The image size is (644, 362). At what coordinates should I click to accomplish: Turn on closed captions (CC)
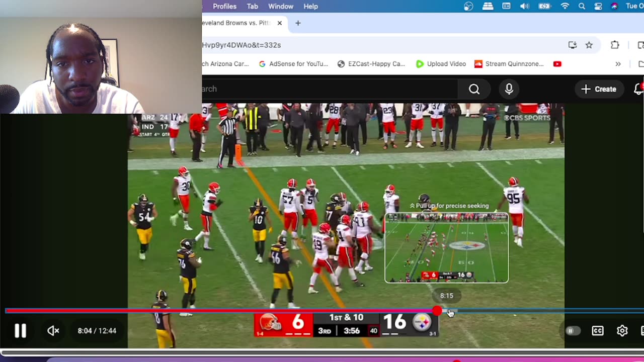[598, 331]
